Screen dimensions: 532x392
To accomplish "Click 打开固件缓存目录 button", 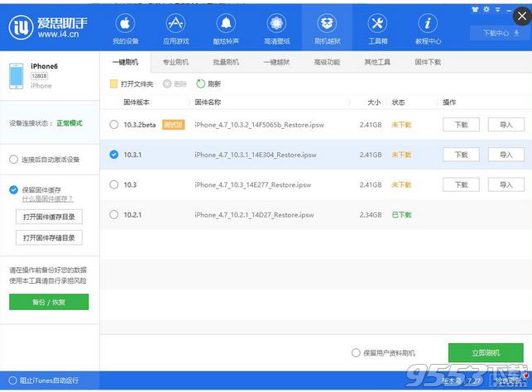I will point(49,217).
